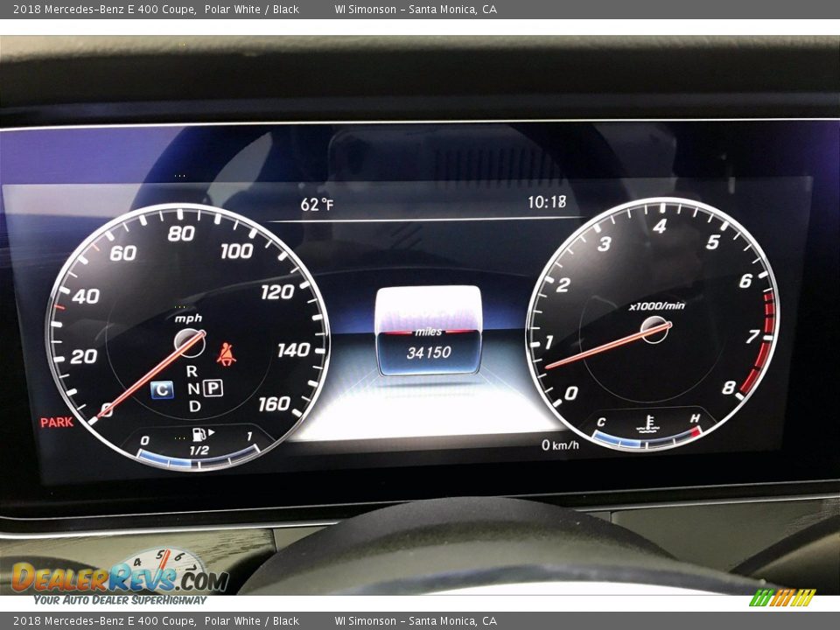Image resolution: width=840 pixels, height=630 pixels.
Task: Click the 1/2 fuel gauge marking
Action: tap(199, 450)
